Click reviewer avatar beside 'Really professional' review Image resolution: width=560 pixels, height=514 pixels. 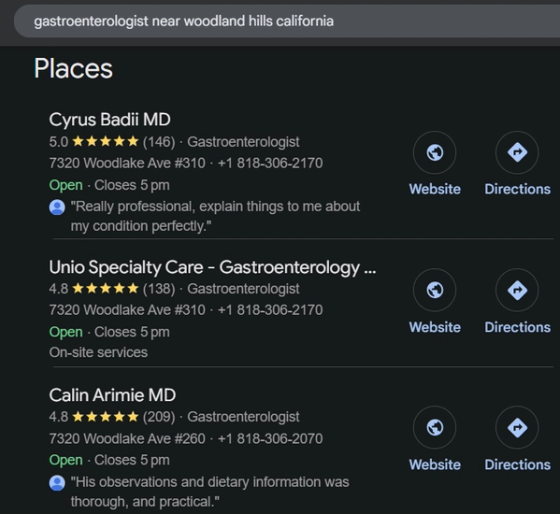57,207
